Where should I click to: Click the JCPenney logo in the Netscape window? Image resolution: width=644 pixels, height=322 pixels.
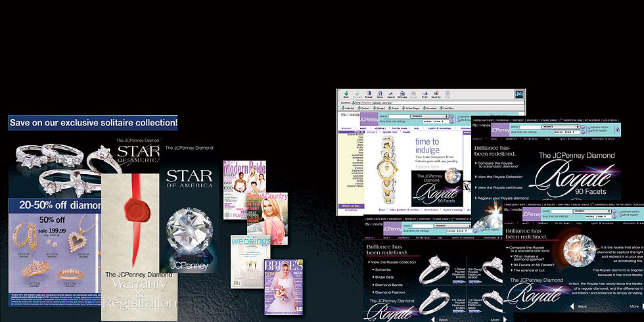[x=369, y=119]
